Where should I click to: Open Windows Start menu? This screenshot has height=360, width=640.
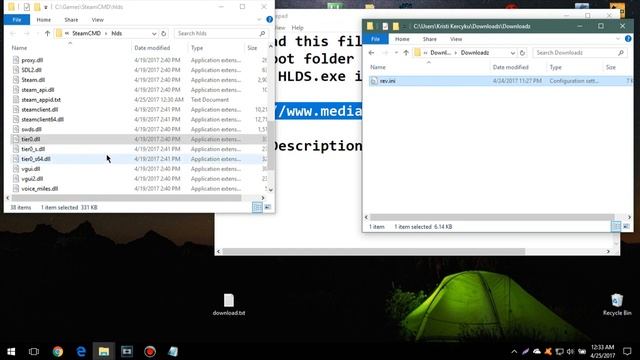pyautogui.click(x=11, y=351)
